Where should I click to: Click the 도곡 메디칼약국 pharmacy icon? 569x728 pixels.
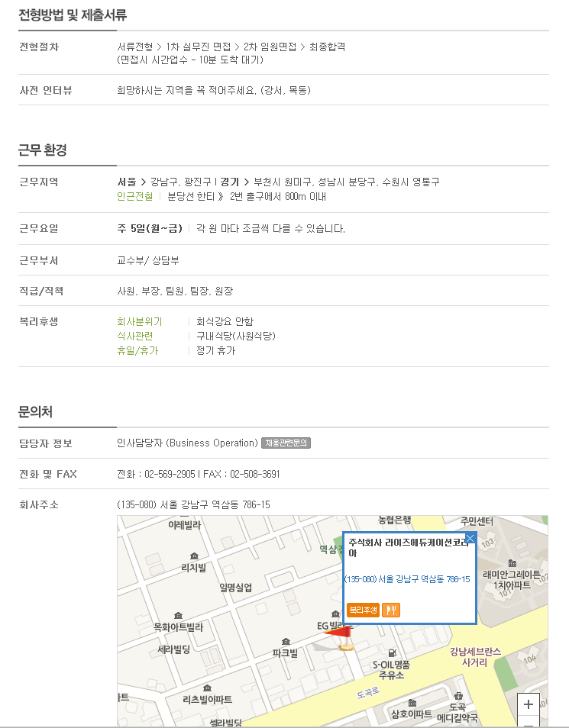tap(458, 695)
